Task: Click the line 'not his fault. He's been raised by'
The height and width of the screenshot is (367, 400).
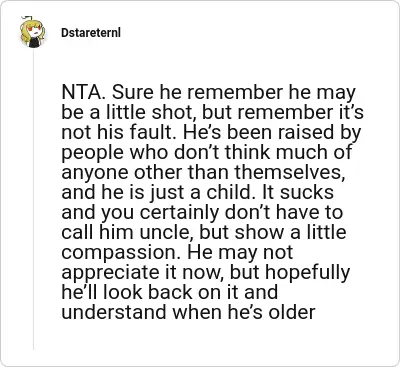Action: tap(211, 133)
